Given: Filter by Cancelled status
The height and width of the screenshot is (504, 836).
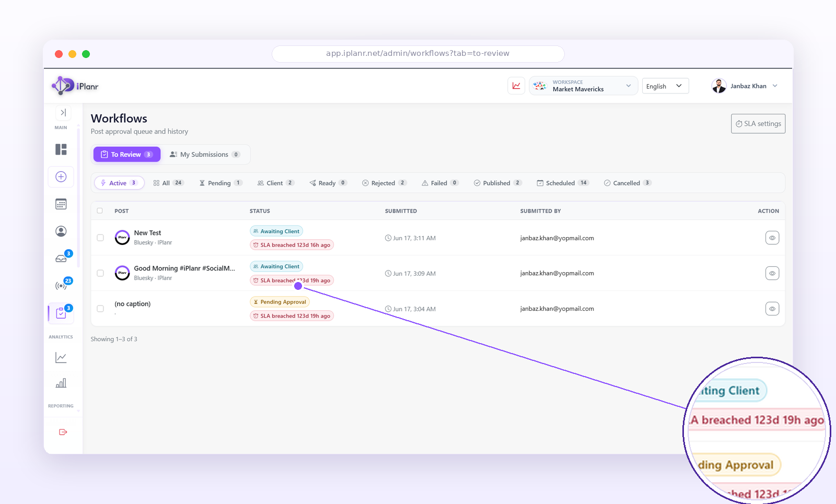Looking at the screenshot, I should [628, 183].
